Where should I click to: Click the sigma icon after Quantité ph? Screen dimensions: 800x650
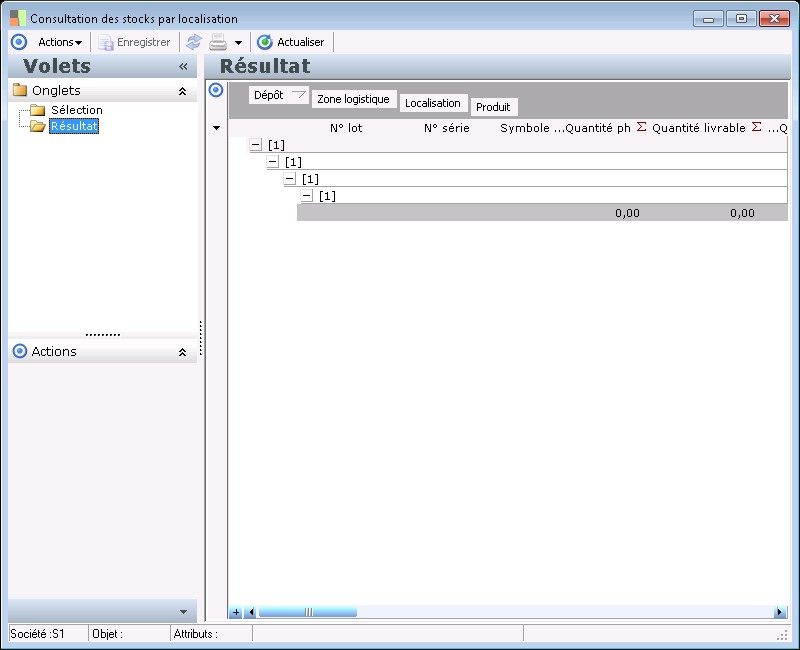[641, 127]
